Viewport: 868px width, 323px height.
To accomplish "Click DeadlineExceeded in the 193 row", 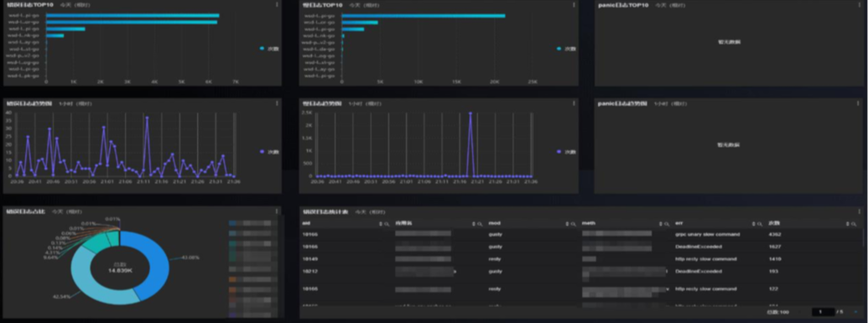I will (x=699, y=272).
